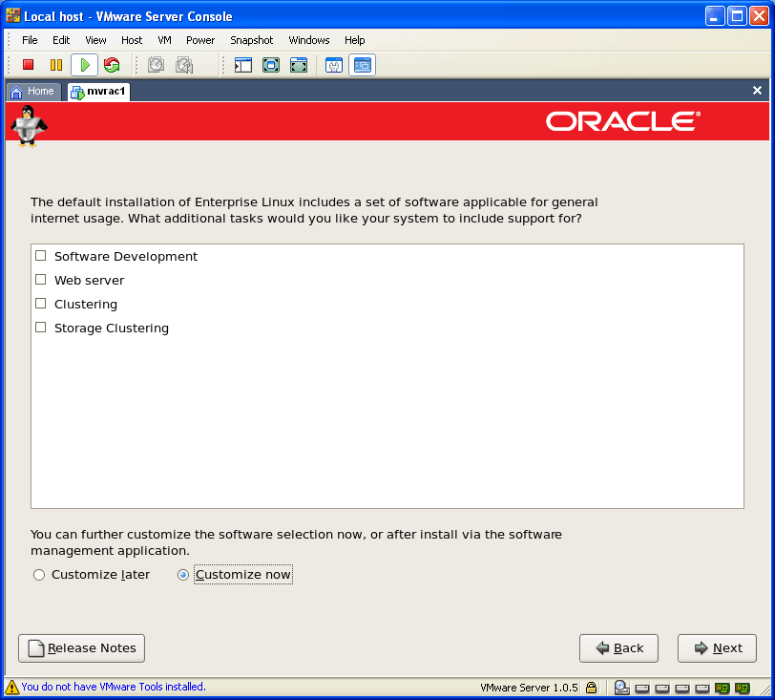This screenshot has width=775, height=700.
Task: Check the Web server option
Action: pos(40,280)
